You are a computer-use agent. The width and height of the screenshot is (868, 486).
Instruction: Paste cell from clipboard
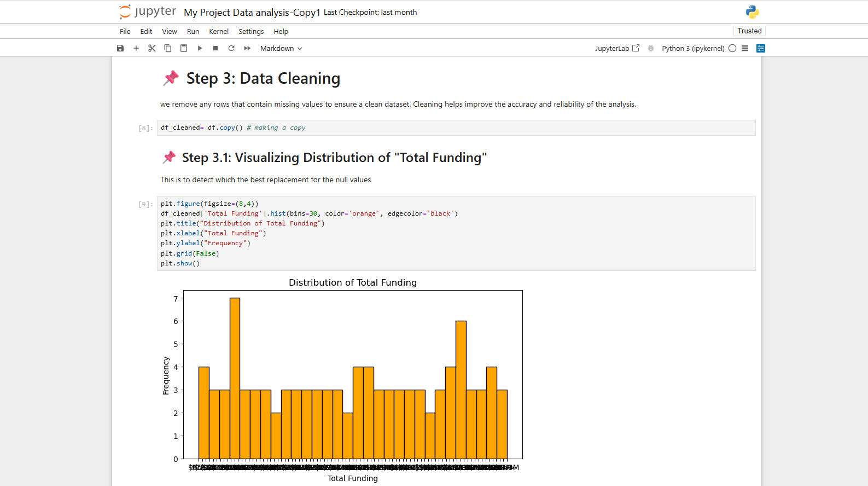184,48
